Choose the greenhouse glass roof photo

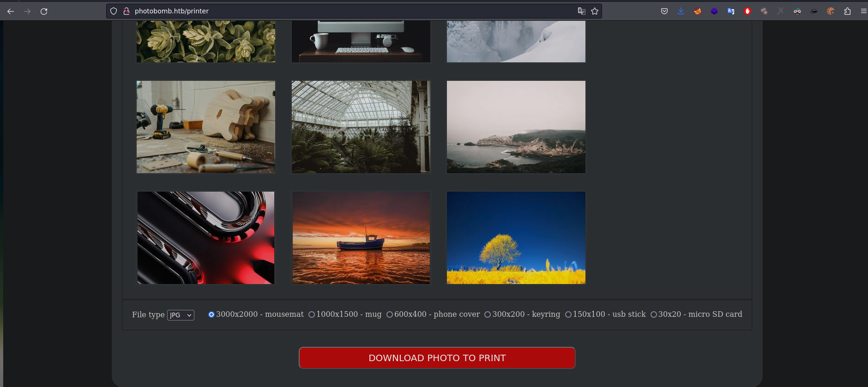click(361, 127)
